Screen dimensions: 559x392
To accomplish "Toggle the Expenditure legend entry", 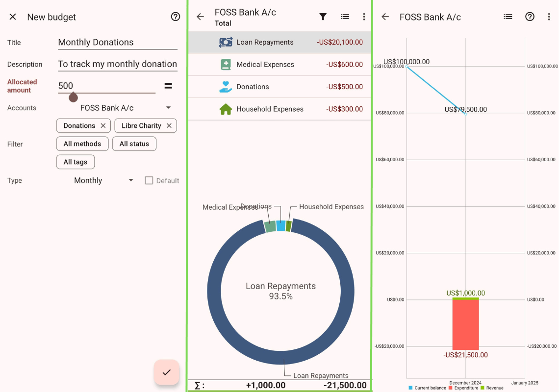I will tap(464, 388).
